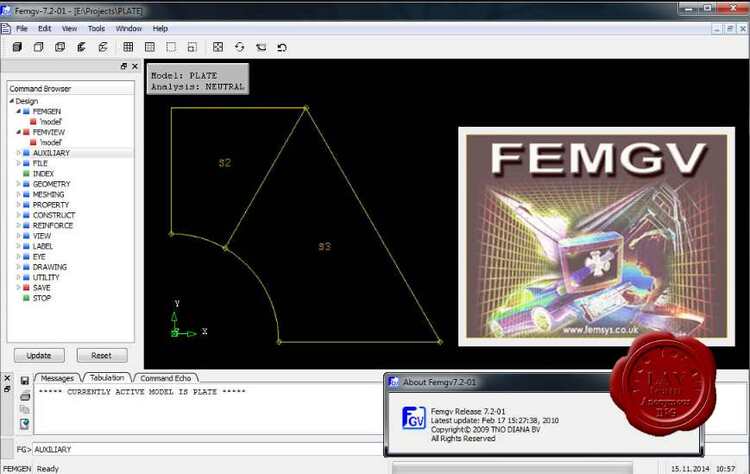Switch to the Command Echo tab
Image resolution: width=750 pixels, height=474 pixels.
coord(166,378)
